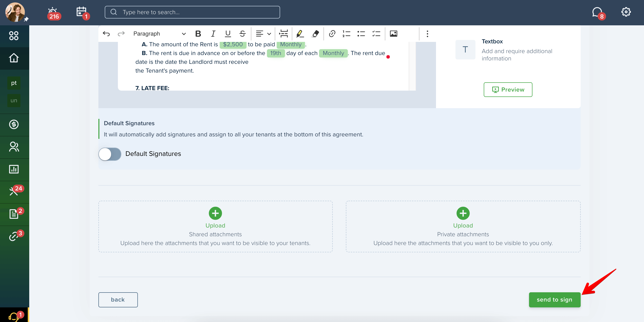Insert an image from the toolbar

(x=394, y=34)
